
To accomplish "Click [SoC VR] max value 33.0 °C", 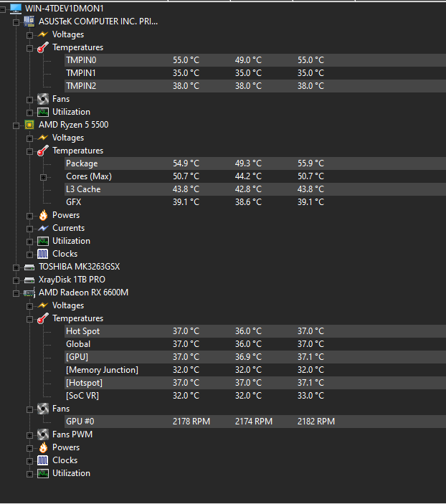I will point(310,396).
